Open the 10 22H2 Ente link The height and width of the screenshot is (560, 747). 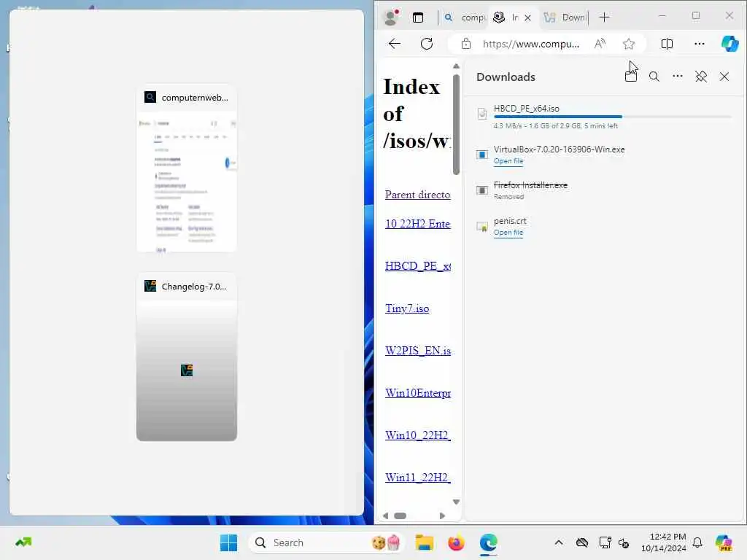417,224
